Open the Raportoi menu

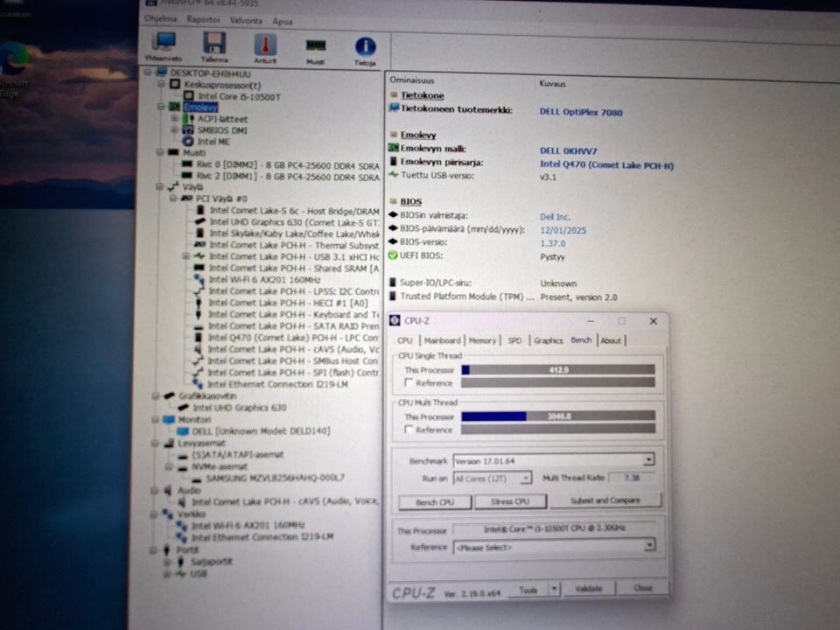tap(203, 19)
